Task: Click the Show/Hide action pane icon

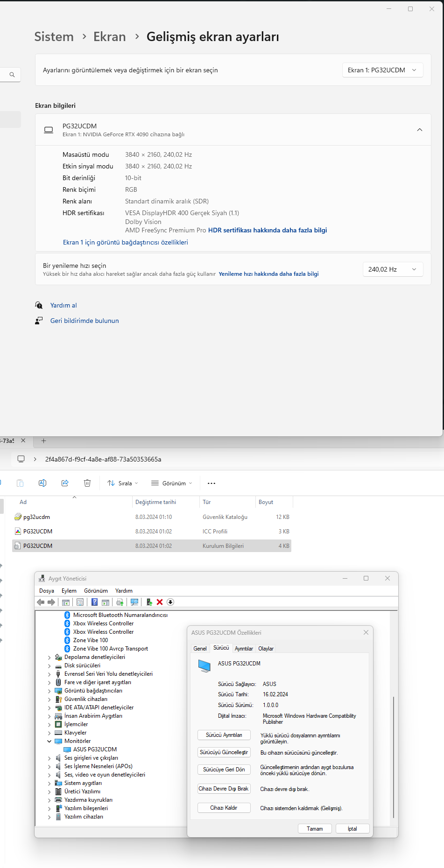Action: (x=106, y=602)
